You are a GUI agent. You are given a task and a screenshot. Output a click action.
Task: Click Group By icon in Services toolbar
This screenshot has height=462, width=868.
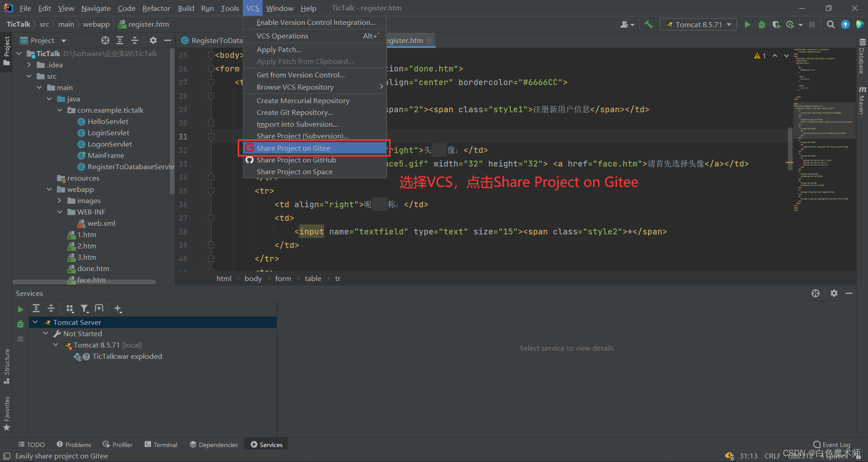[x=70, y=309]
